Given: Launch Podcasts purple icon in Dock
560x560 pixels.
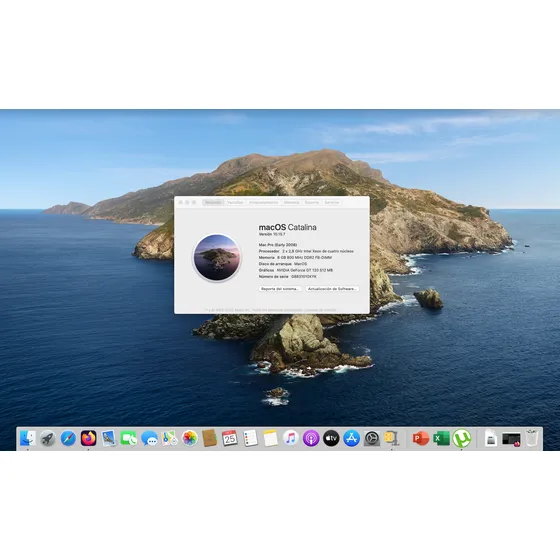Looking at the screenshot, I should [311, 438].
